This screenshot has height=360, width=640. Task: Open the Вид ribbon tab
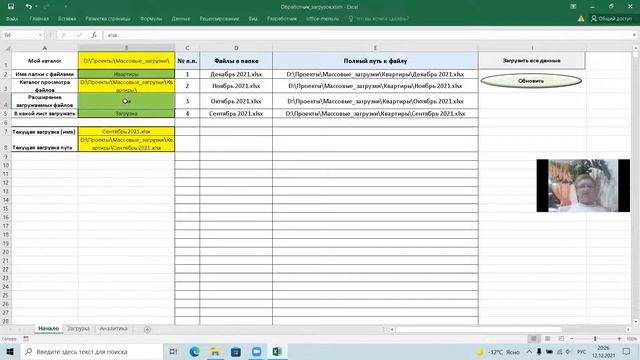tap(253, 19)
